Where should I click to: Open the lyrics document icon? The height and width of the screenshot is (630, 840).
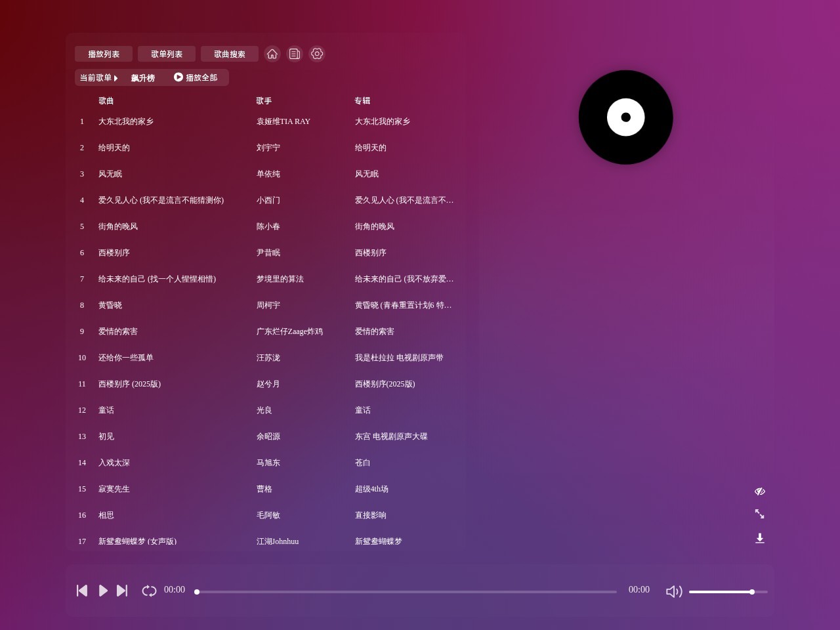pyautogui.click(x=294, y=54)
